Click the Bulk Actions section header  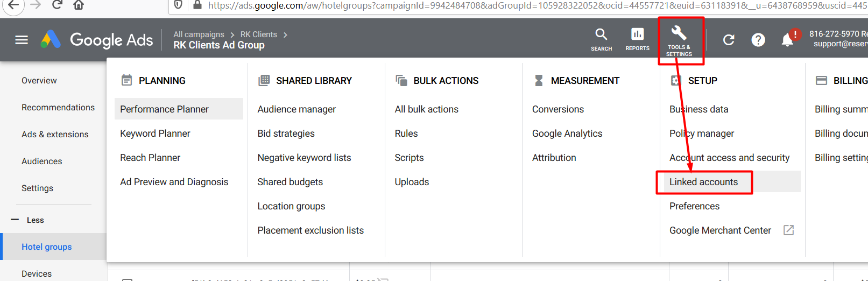pos(437,81)
